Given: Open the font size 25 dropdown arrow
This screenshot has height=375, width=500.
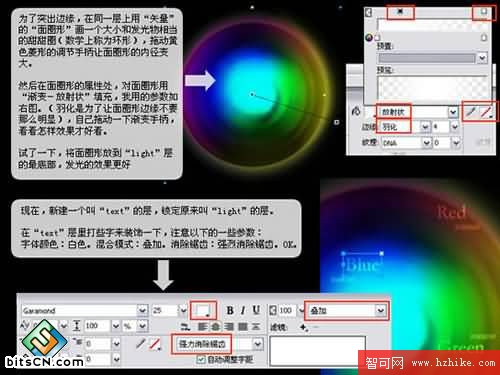Looking at the screenshot, I should [x=183, y=311].
